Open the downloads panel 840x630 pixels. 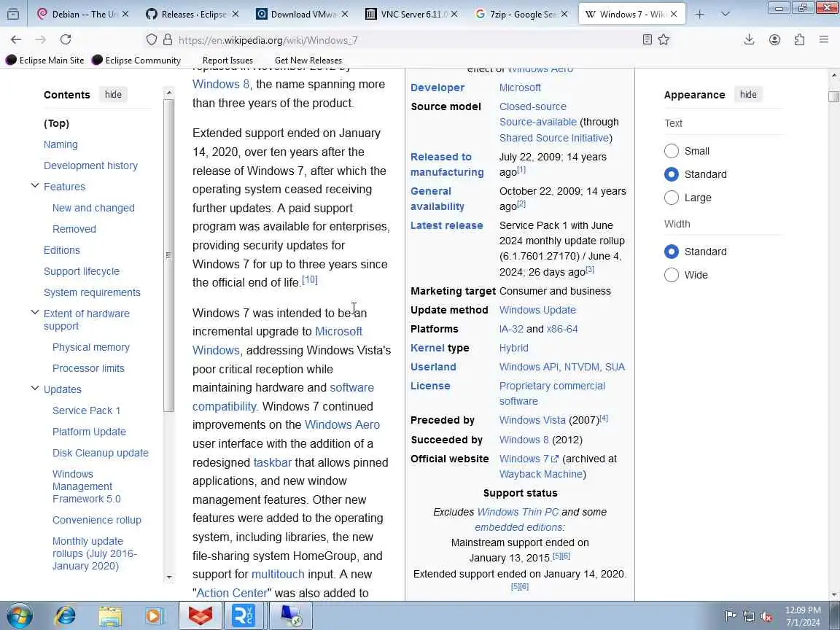coord(750,39)
